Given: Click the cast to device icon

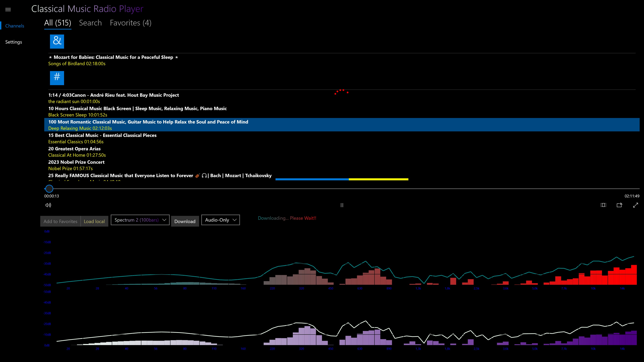Looking at the screenshot, I should click(x=619, y=205).
